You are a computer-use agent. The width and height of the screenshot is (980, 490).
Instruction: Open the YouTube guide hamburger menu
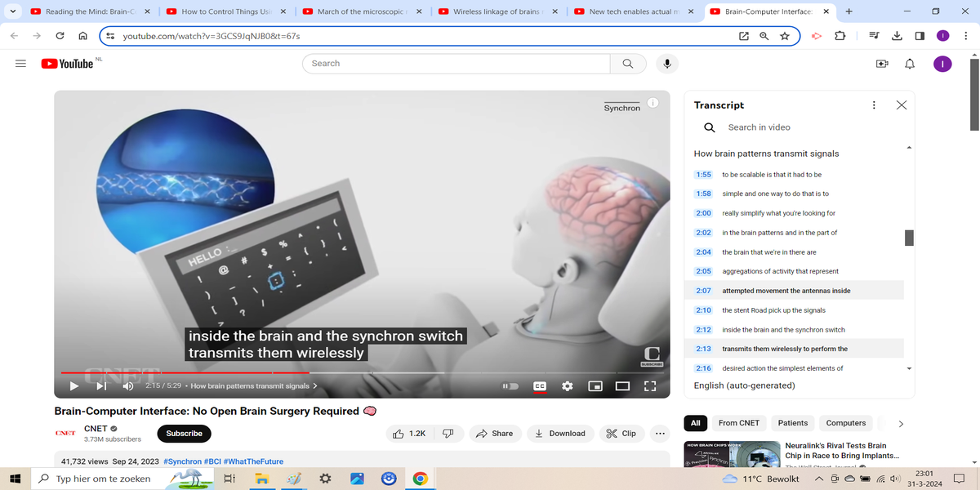pyautogui.click(x=20, y=64)
